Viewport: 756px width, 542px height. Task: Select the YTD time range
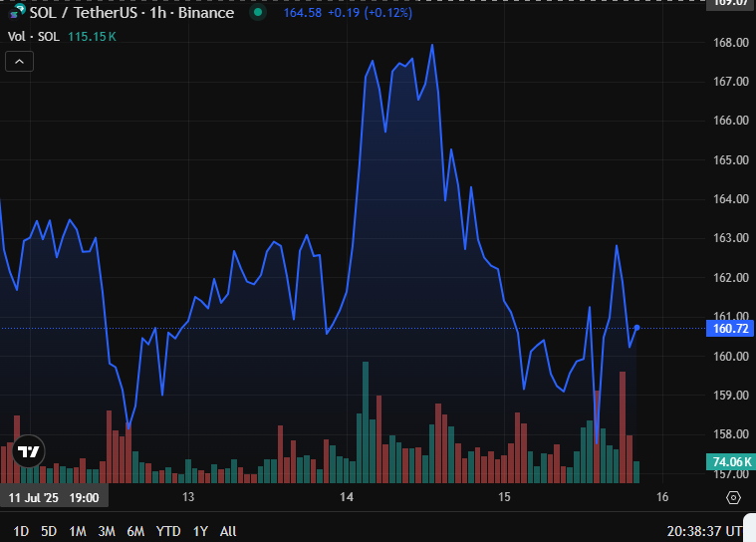click(168, 531)
